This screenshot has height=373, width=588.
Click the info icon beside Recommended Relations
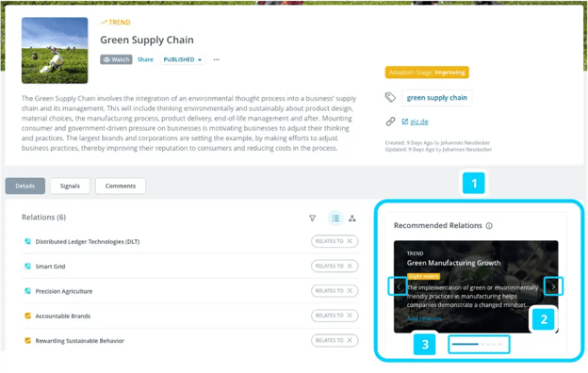(489, 226)
